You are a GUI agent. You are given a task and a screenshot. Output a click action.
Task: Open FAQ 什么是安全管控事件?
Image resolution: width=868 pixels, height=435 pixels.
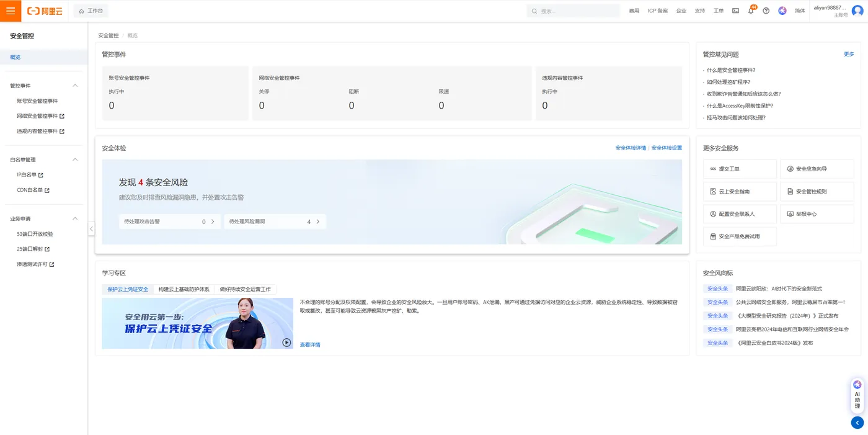pos(731,70)
